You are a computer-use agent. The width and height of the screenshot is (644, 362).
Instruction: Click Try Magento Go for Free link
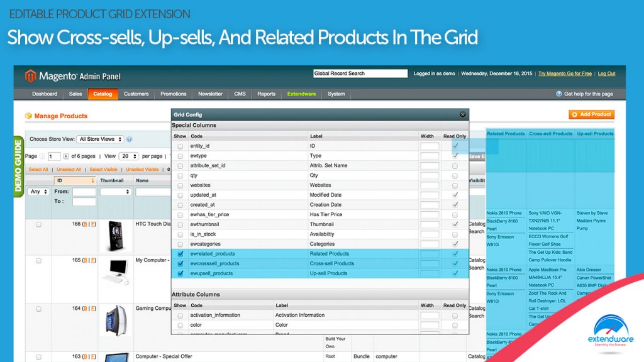pyautogui.click(x=565, y=74)
